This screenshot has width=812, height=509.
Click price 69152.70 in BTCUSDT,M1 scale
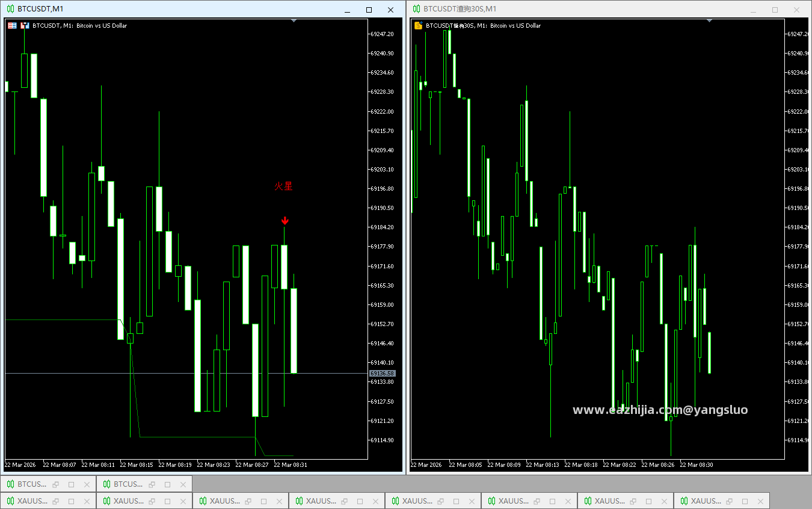[x=383, y=324]
